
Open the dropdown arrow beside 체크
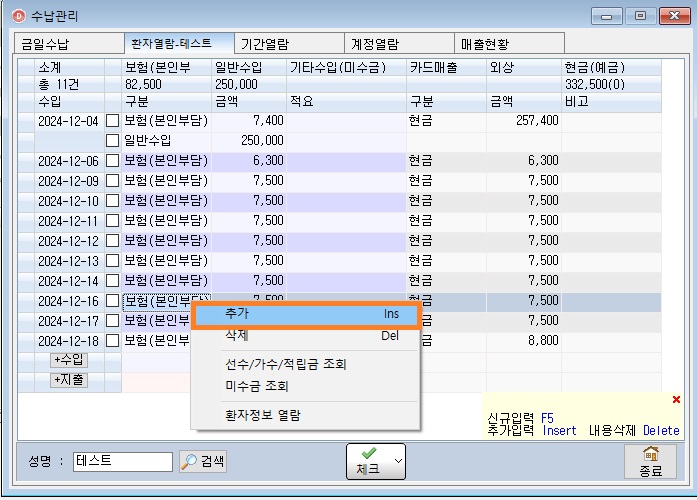point(398,461)
